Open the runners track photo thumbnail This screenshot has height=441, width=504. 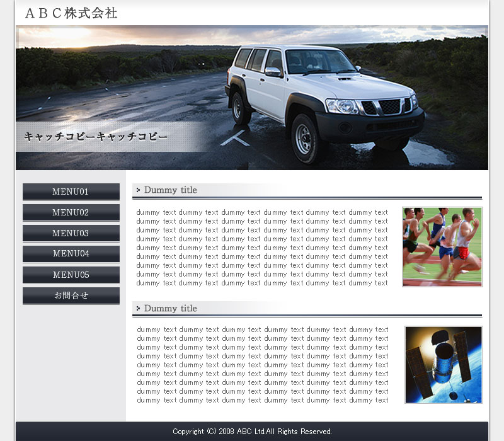[x=442, y=247]
